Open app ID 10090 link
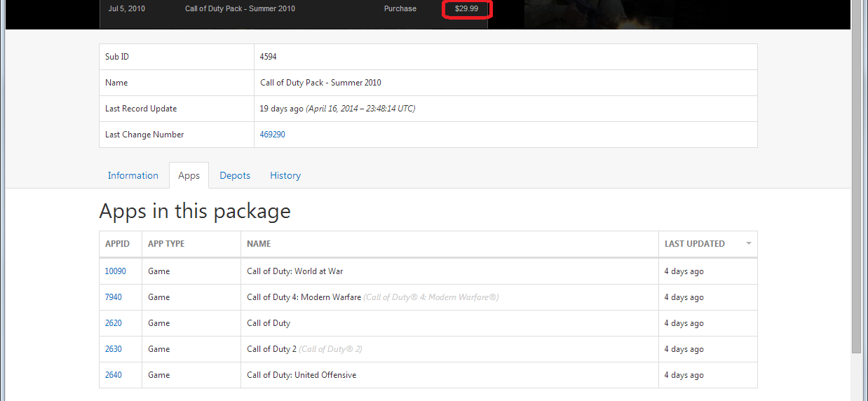The height and width of the screenshot is (401, 868). pyautogui.click(x=116, y=271)
